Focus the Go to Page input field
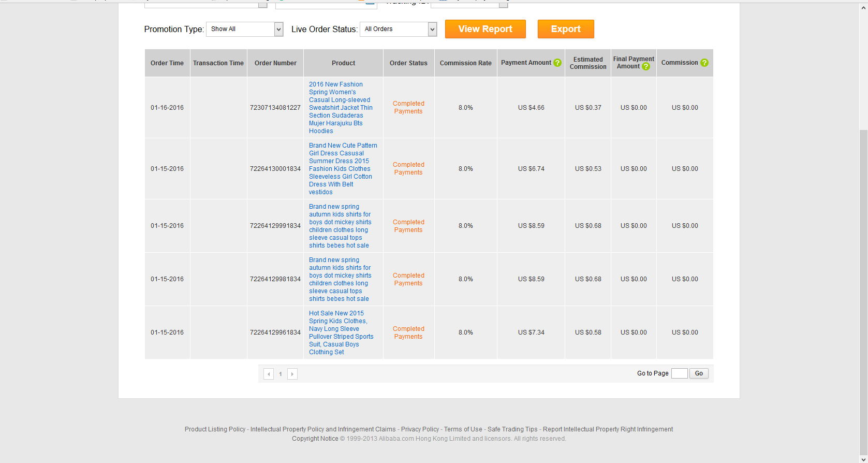This screenshot has width=868, height=463. click(679, 373)
